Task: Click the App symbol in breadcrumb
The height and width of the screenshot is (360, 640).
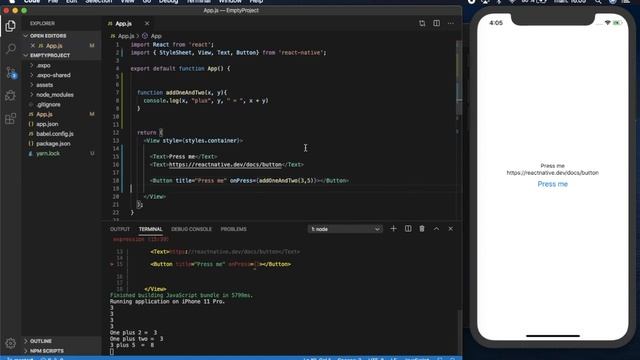Action: tap(156, 36)
